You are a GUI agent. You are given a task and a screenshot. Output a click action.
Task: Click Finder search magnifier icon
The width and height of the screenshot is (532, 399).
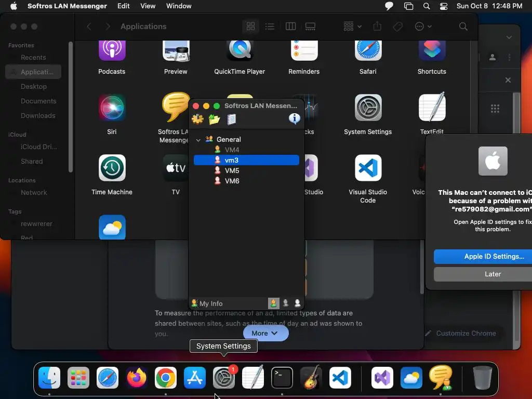click(x=463, y=26)
